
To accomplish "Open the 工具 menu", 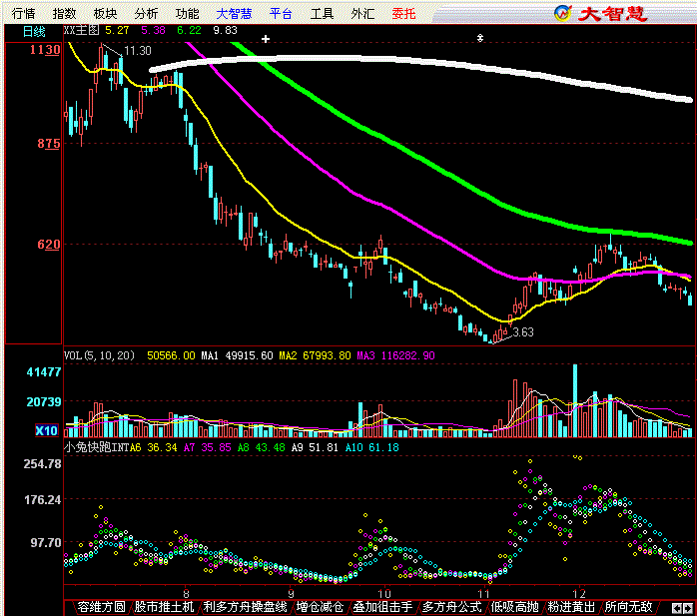I will (322, 13).
